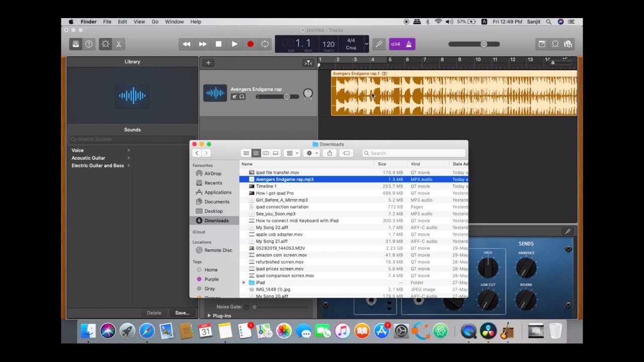Toggle Smart Controls button in toolbar
Image resolution: width=644 pixels, height=362 pixels.
105,44
